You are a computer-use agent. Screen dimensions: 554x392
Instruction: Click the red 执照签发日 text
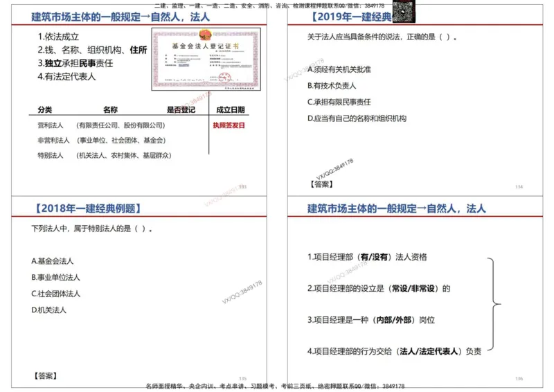(229, 125)
